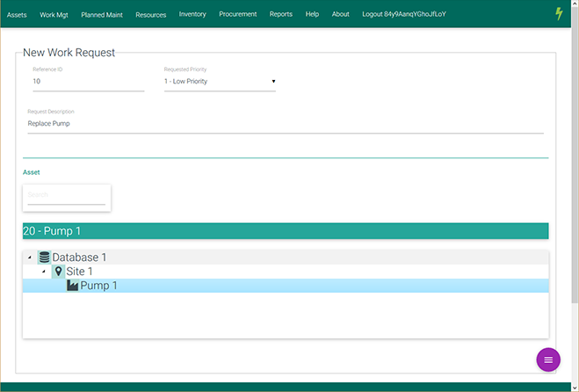Open the purple floating menu button
The height and width of the screenshot is (392, 579).
click(548, 359)
